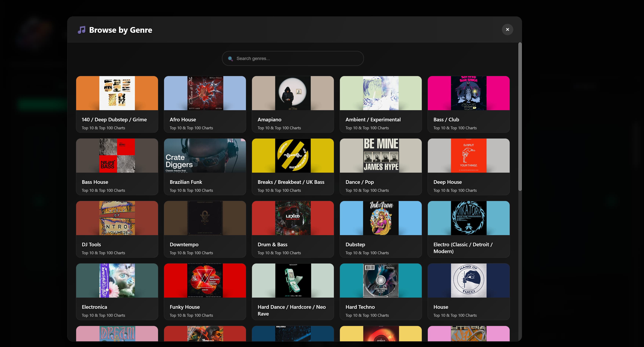Open the Downtempo cover artwork
Viewport: 644px width, 347px height.
point(205,218)
